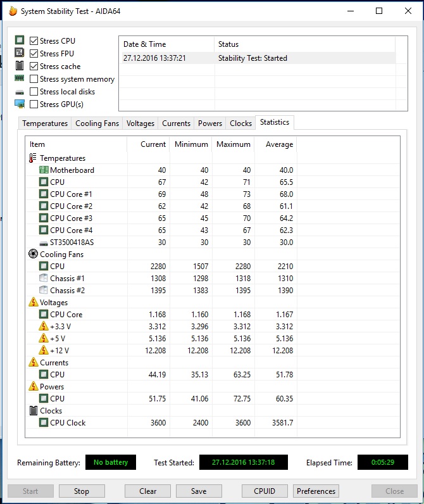Select the Motherboard row label
This screenshot has height=504, width=424.
pos(72,170)
